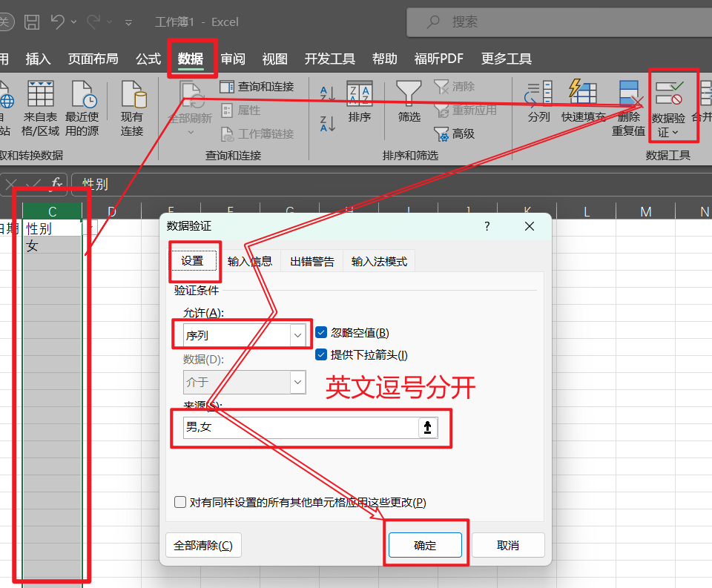This screenshot has height=588, width=712.
Task: Open the Formulas (公式) ribbon tab
Action: click(148, 59)
